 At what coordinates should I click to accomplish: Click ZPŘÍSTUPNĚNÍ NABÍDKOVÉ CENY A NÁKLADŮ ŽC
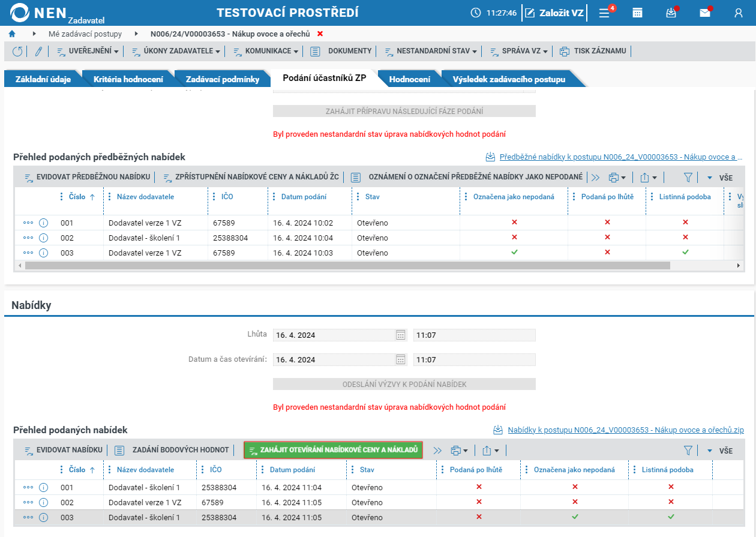point(250,178)
